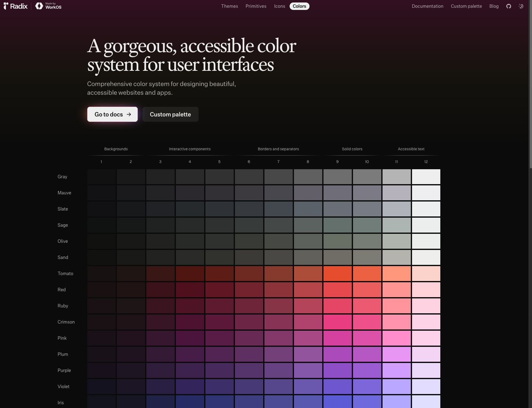Image resolution: width=532 pixels, height=408 pixels.
Task: Select the Sand step 9 swatch
Action: tap(337, 257)
